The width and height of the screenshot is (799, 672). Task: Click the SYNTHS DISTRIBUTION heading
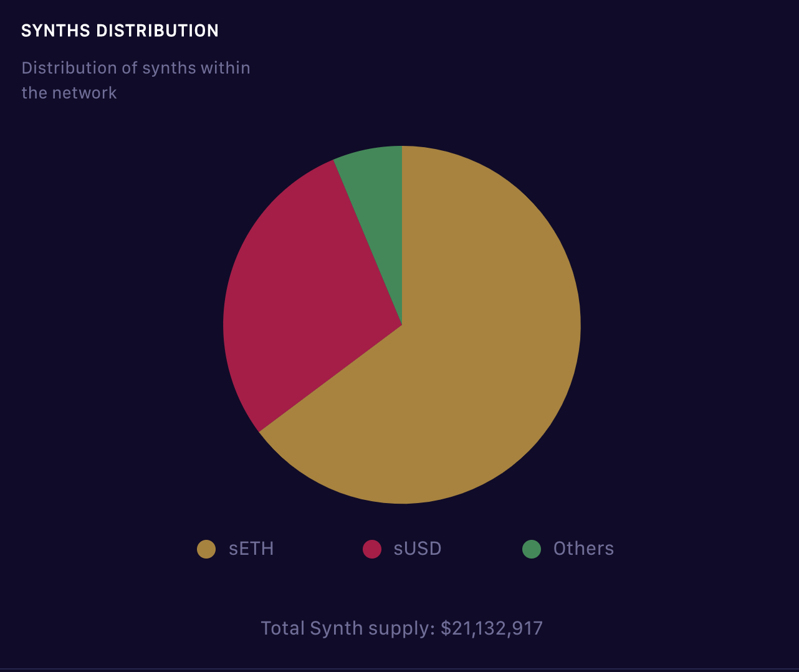click(120, 31)
